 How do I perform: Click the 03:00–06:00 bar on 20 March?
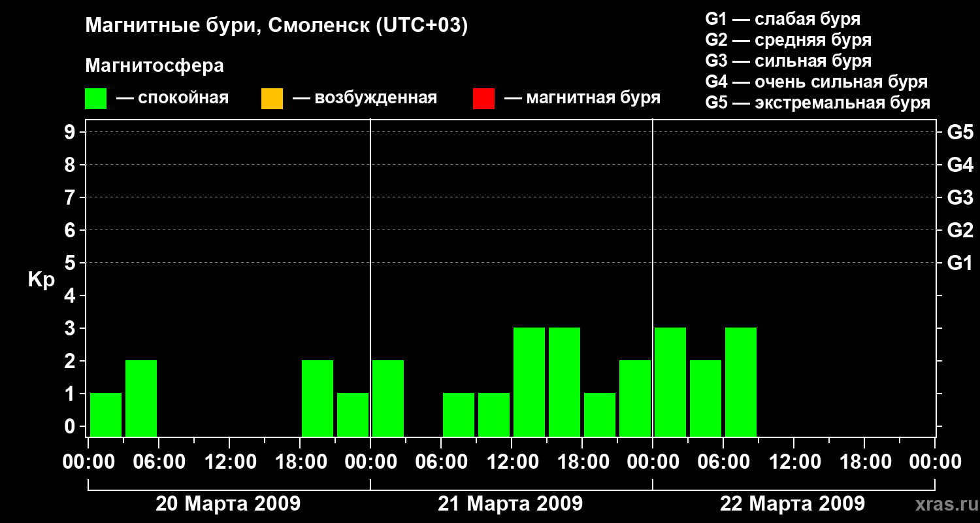click(141, 398)
